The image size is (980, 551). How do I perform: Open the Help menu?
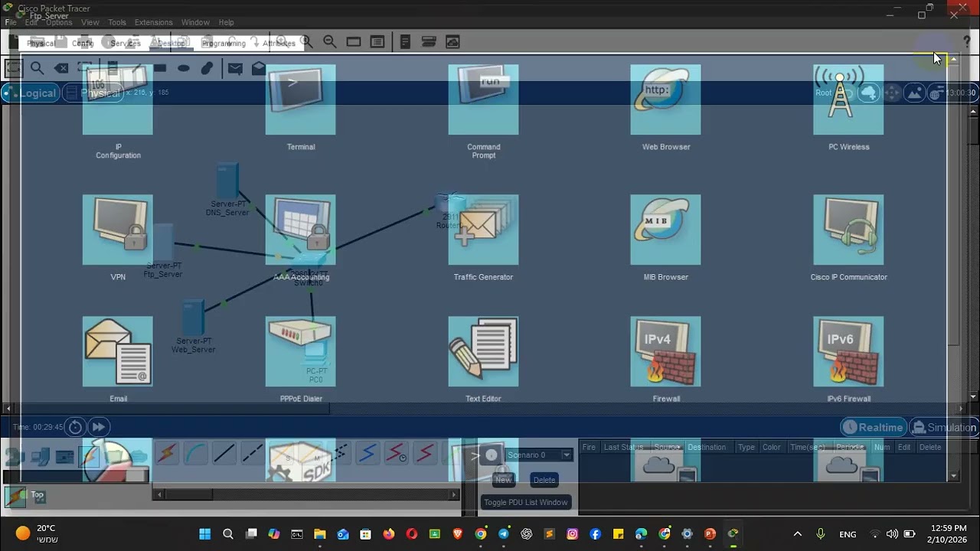227,22
